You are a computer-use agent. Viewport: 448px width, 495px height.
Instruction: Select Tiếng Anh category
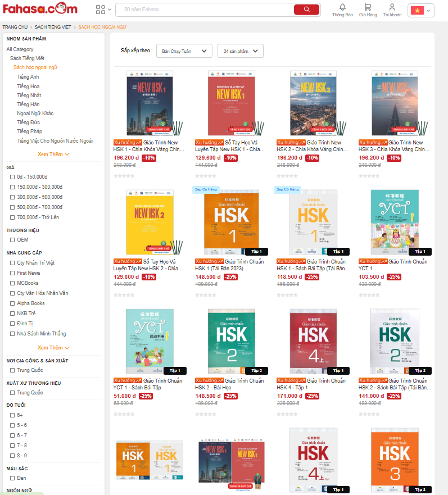point(28,77)
